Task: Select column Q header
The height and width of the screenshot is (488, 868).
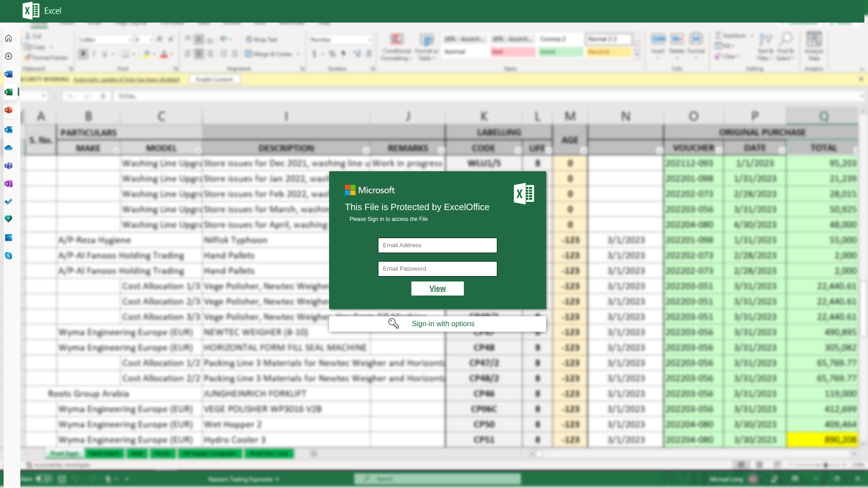Action: click(x=823, y=116)
